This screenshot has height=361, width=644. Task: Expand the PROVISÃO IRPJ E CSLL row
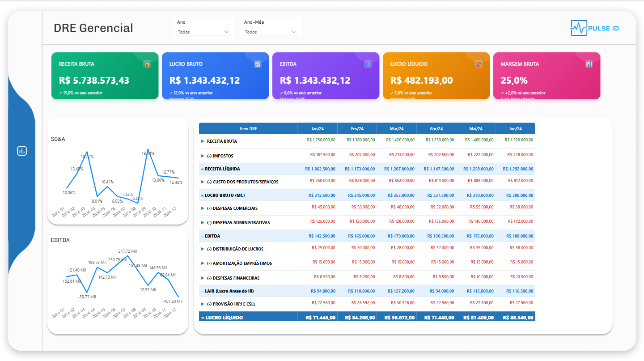[x=203, y=303]
